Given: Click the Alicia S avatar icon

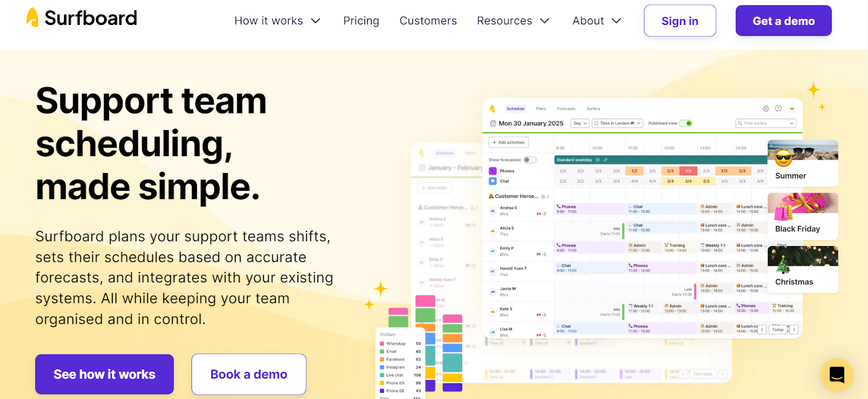Looking at the screenshot, I should coord(493,231).
